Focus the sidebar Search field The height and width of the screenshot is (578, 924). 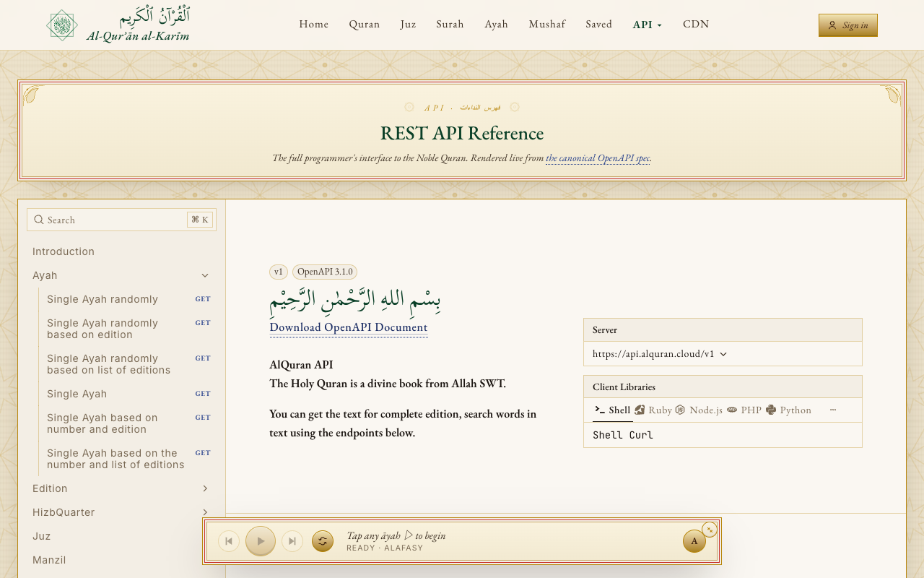pos(121,220)
